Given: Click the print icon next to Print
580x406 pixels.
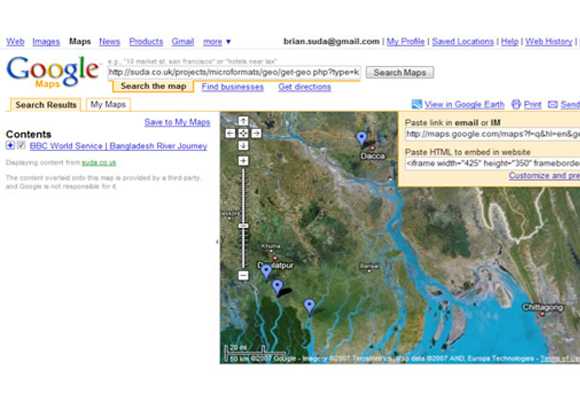Looking at the screenshot, I should tap(516, 105).
